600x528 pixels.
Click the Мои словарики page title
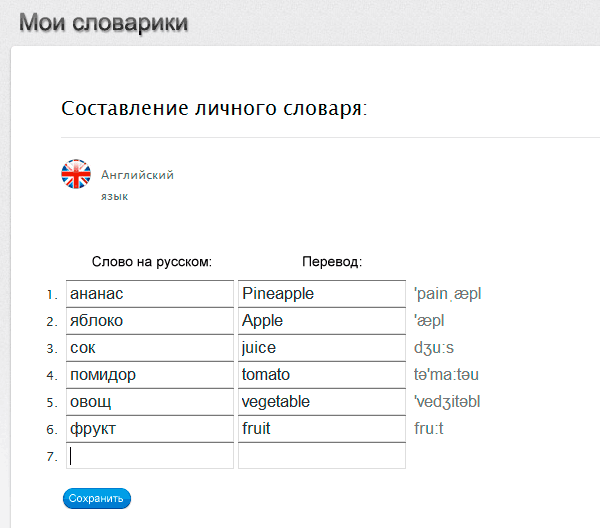(x=103, y=22)
